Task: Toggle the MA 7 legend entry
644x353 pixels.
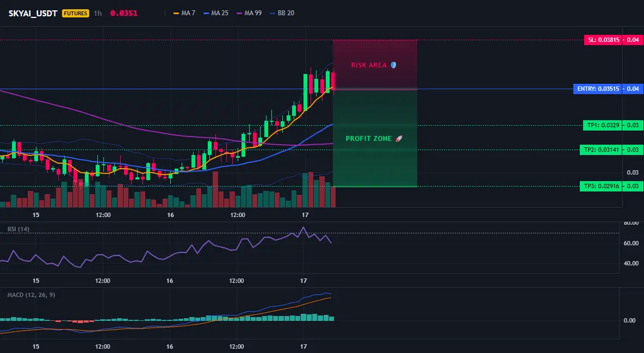Action: [184, 13]
